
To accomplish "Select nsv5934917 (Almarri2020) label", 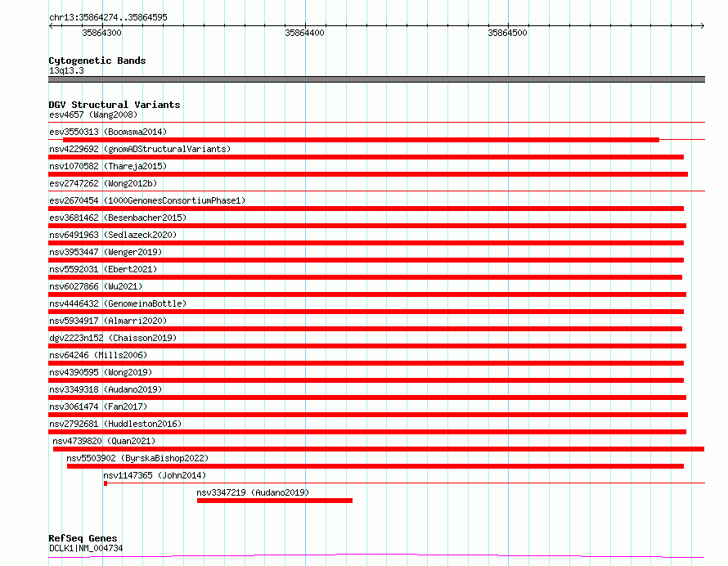I will [x=108, y=321].
